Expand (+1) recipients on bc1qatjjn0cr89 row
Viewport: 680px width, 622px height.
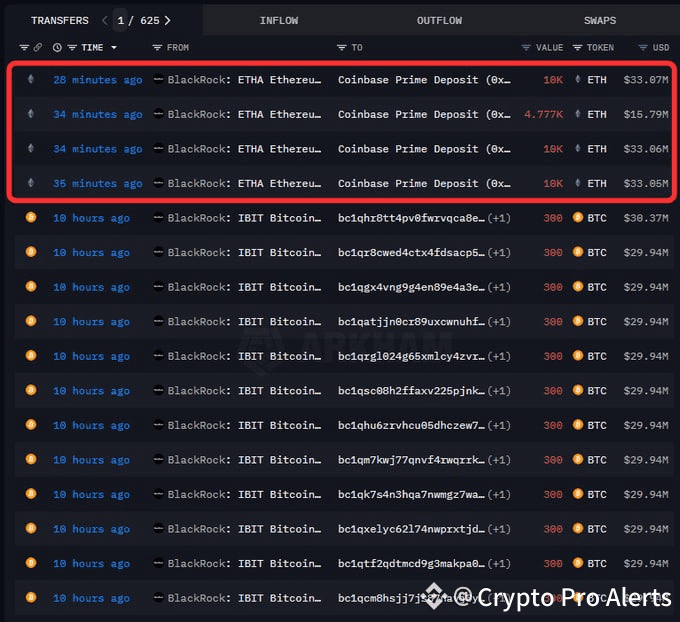tap(499, 322)
